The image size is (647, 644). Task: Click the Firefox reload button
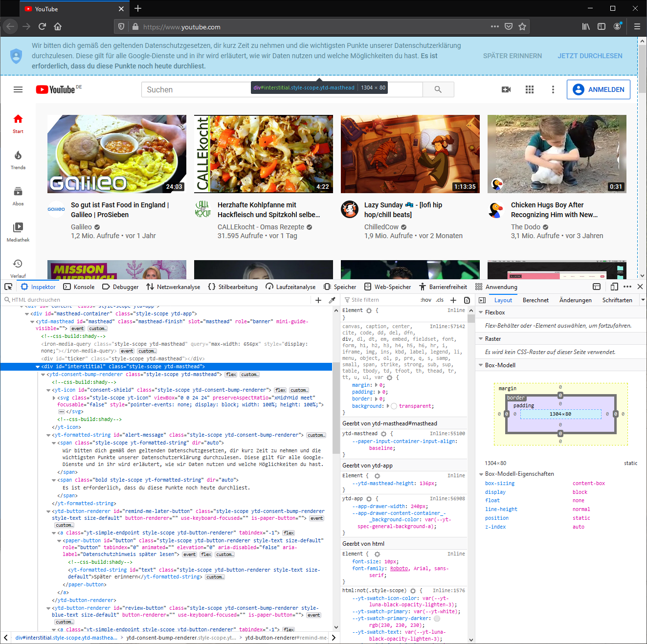click(x=42, y=26)
